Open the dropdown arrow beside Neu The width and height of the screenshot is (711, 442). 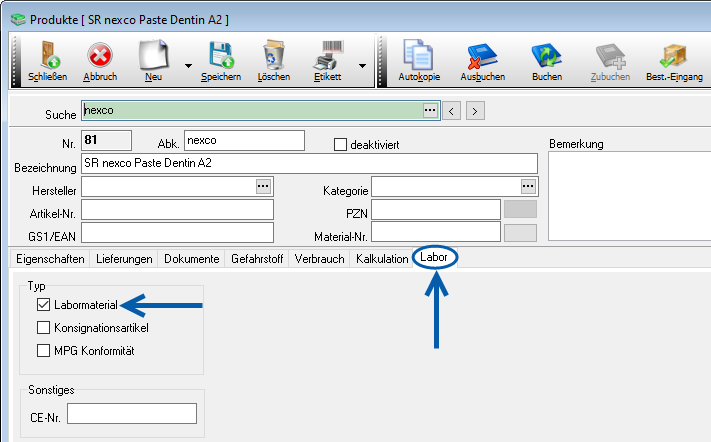click(188, 66)
